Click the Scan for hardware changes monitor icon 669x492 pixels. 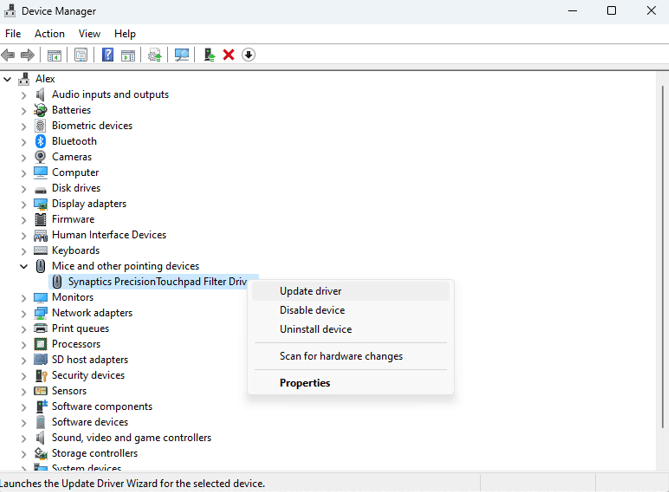click(x=181, y=55)
